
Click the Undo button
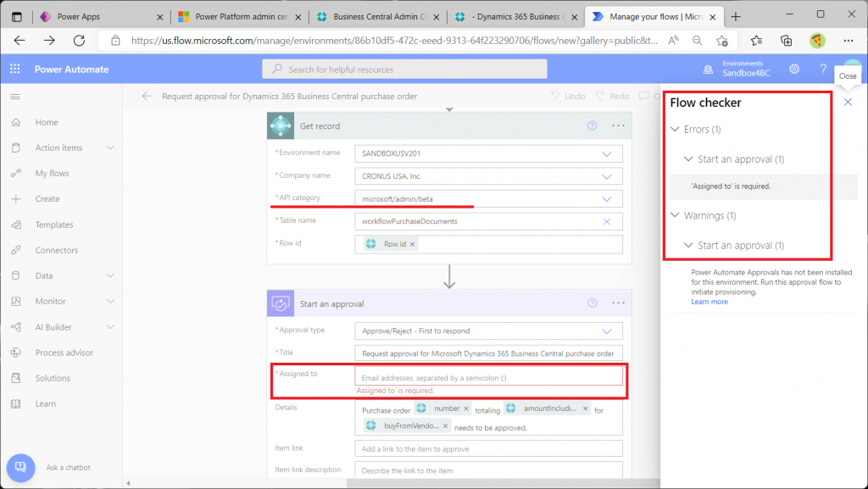pos(568,97)
